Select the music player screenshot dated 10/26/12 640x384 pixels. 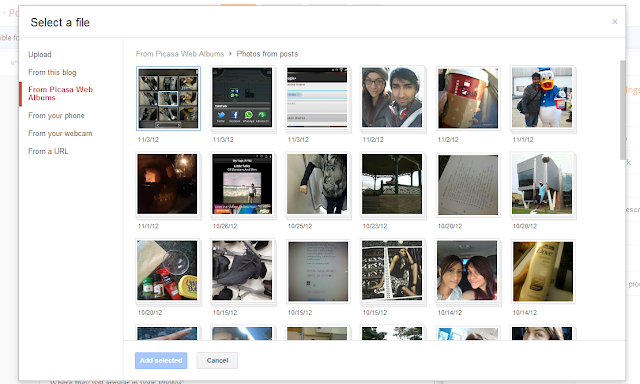[242, 184]
